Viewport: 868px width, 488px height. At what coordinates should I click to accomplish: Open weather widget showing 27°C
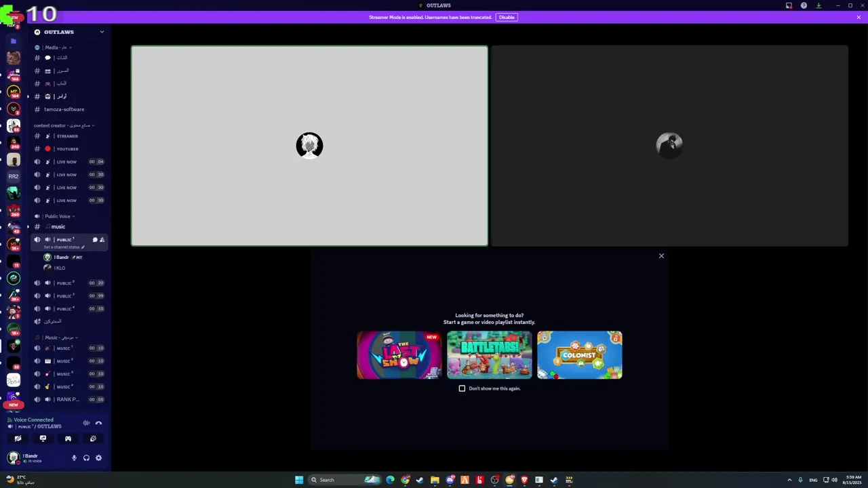[x=20, y=480]
